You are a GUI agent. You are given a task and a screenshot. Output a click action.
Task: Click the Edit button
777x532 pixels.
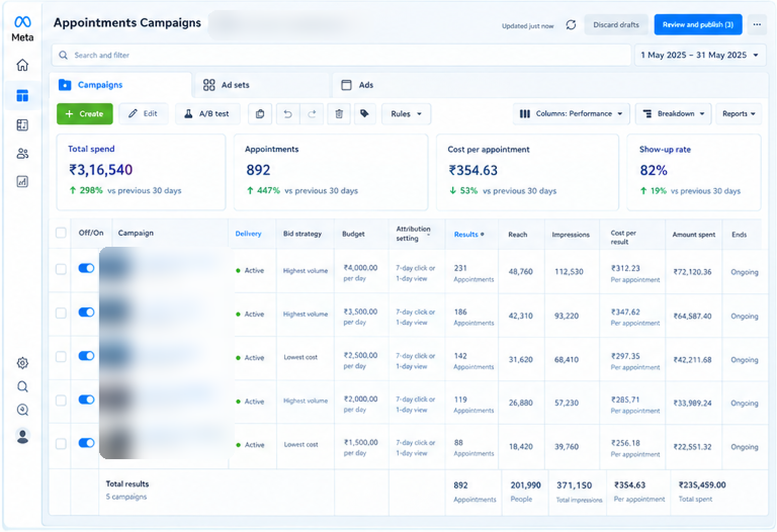(143, 114)
